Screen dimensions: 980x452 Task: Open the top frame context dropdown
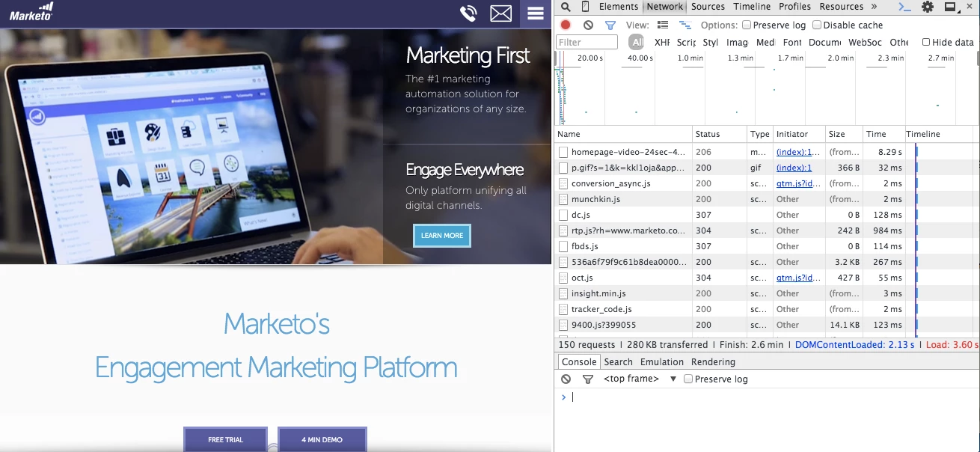[640, 379]
